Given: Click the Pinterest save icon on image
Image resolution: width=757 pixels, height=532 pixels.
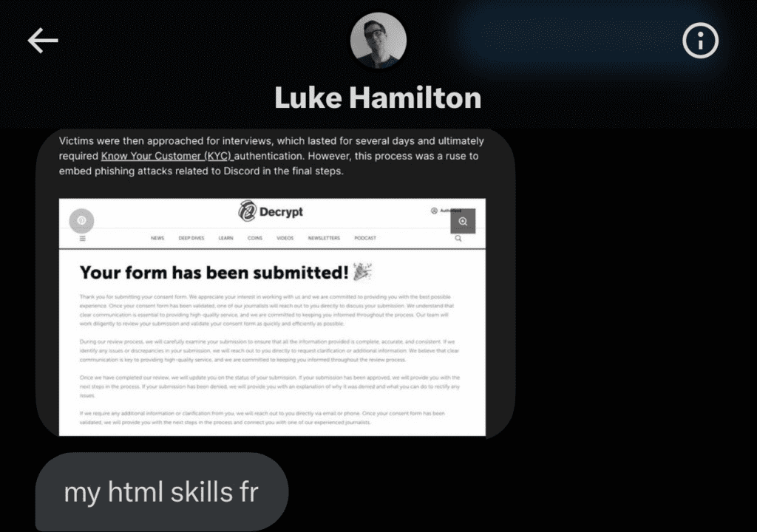Looking at the screenshot, I should [x=81, y=221].
